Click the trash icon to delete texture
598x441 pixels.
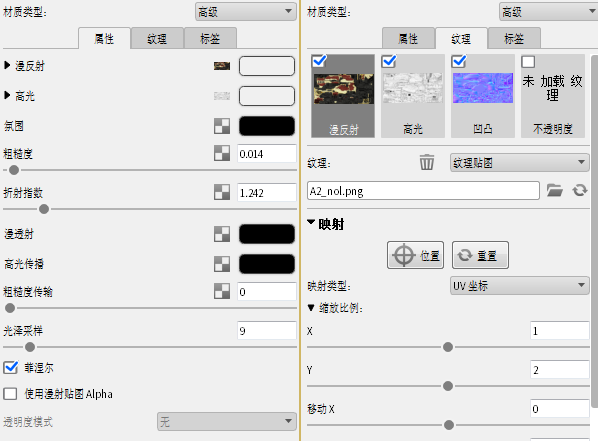[x=426, y=163]
